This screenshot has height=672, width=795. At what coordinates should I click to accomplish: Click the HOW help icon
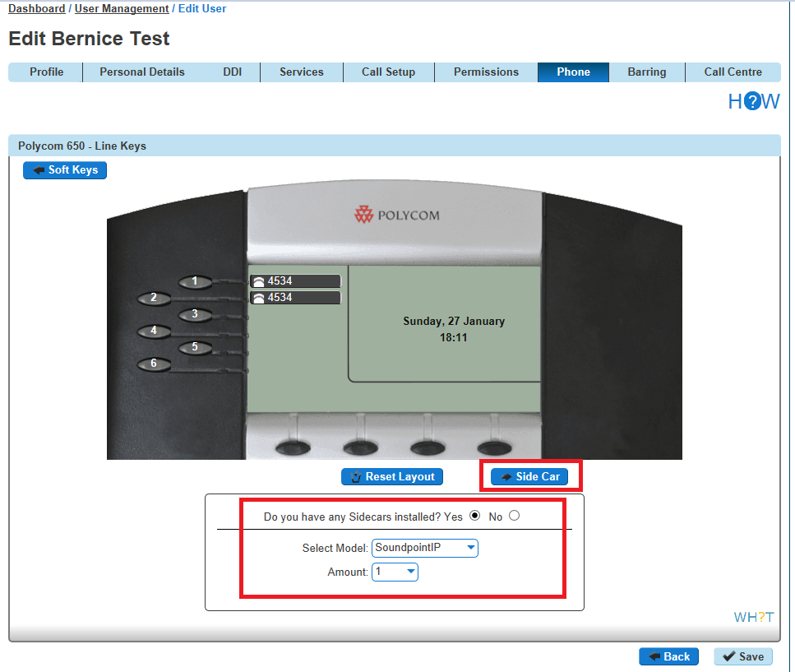(754, 101)
